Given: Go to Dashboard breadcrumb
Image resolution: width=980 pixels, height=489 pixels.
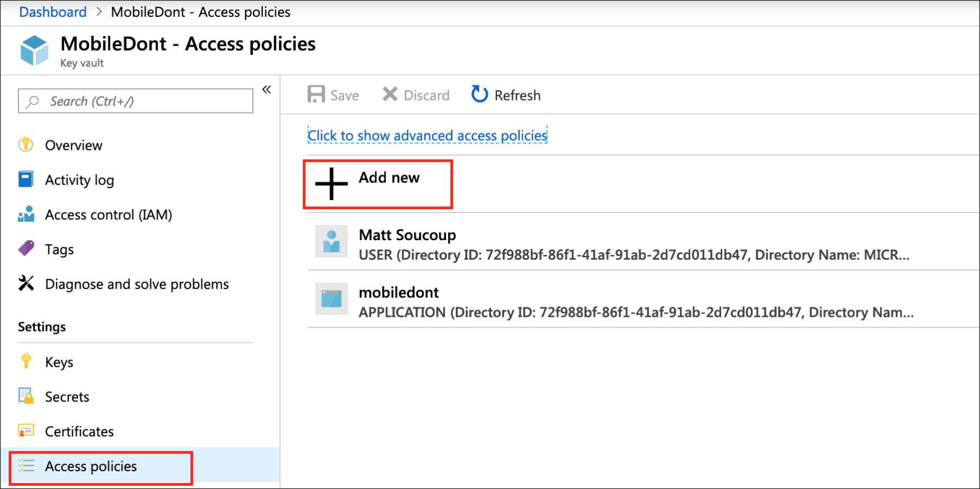Looking at the screenshot, I should pos(53,12).
